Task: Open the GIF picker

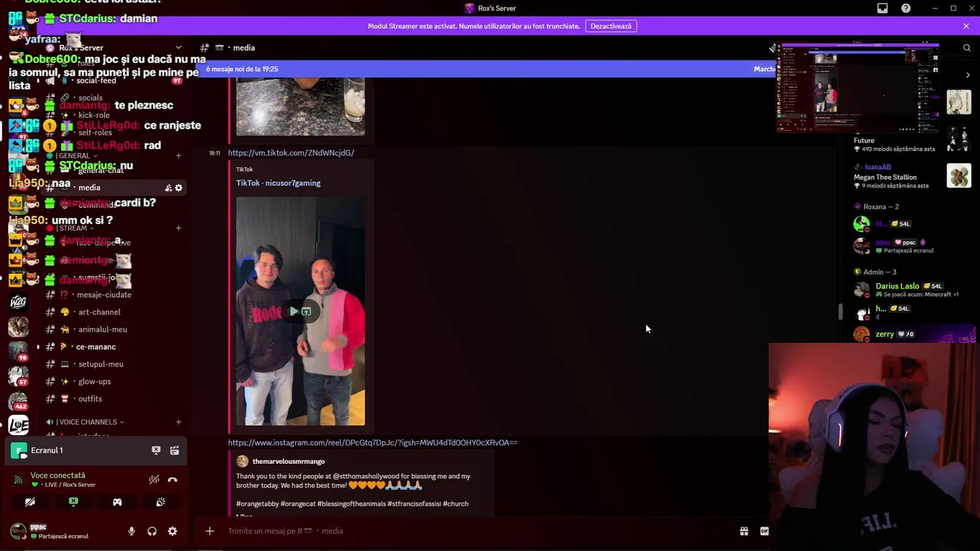Action: pyautogui.click(x=764, y=531)
